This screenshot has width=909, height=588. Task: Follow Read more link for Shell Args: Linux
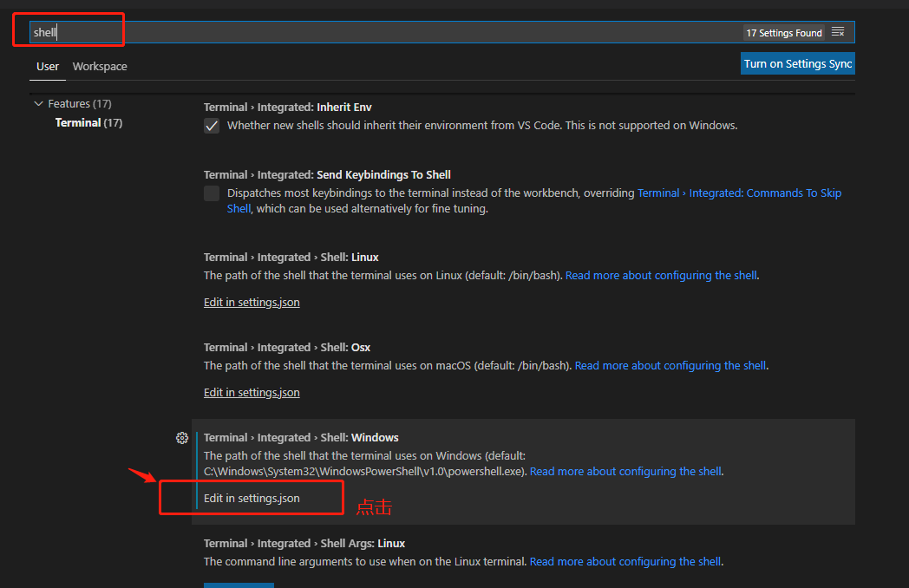pyautogui.click(x=625, y=561)
